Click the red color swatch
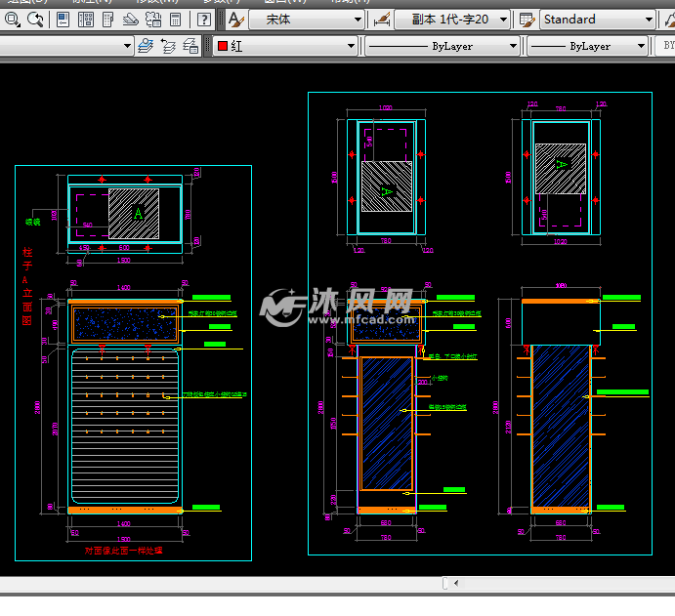Screen dimensions: 675x616 click(223, 46)
